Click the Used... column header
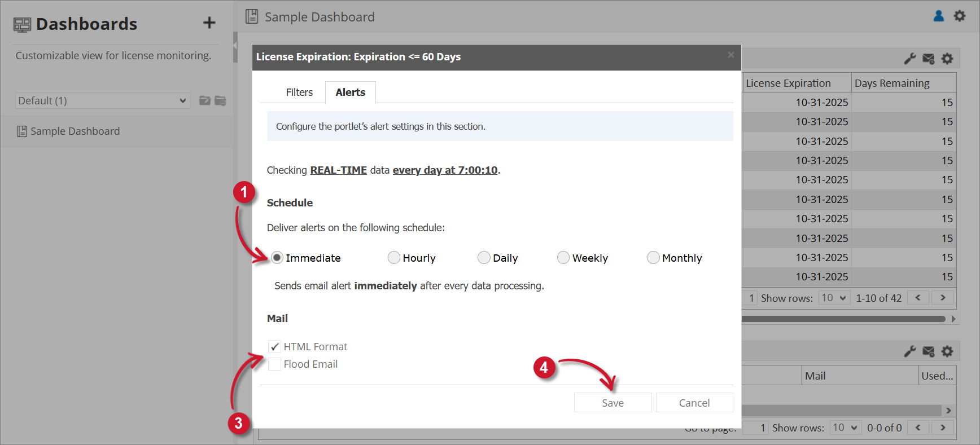Image resolution: width=980 pixels, height=445 pixels. point(938,376)
